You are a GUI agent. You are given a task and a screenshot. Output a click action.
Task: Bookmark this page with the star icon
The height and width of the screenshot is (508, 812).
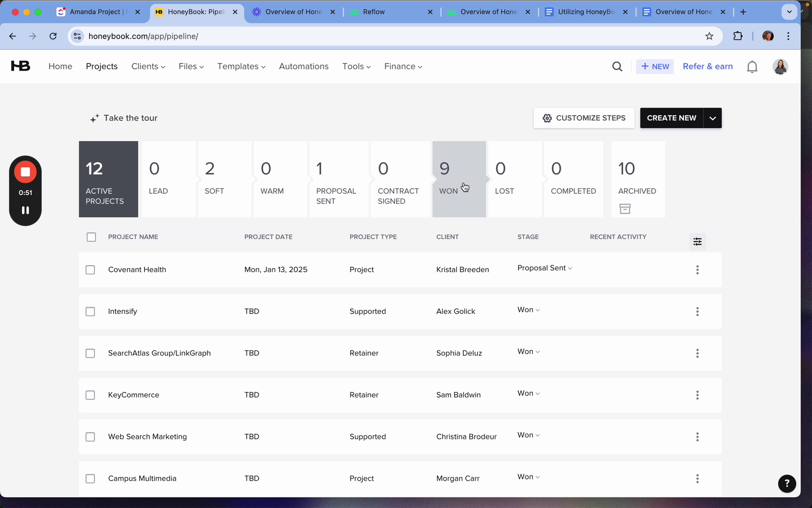pyautogui.click(x=709, y=36)
